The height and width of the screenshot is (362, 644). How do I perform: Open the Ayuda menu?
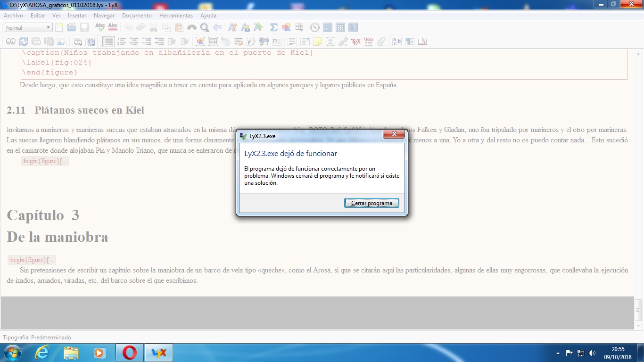click(x=208, y=16)
